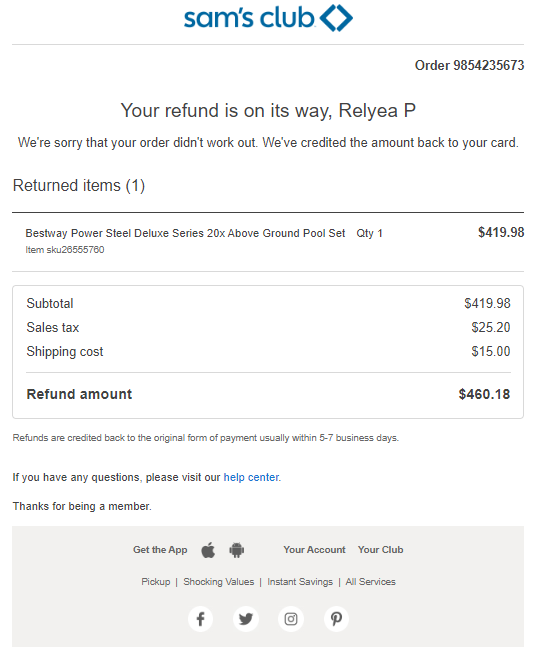This screenshot has width=557, height=647.
Task: Visit the Instagram social icon
Action: 291,619
